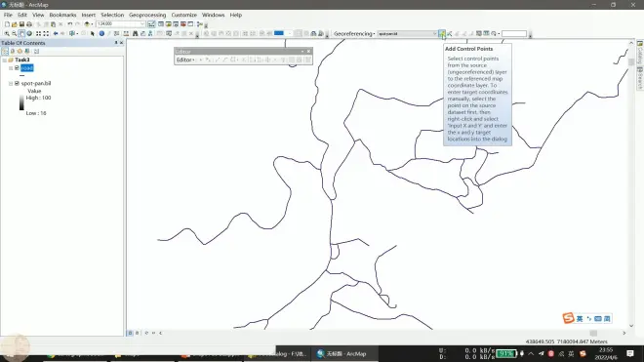Open the Georeferencing layer dropdown
The width and height of the screenshot is (644, 362).
click(406, 34)
